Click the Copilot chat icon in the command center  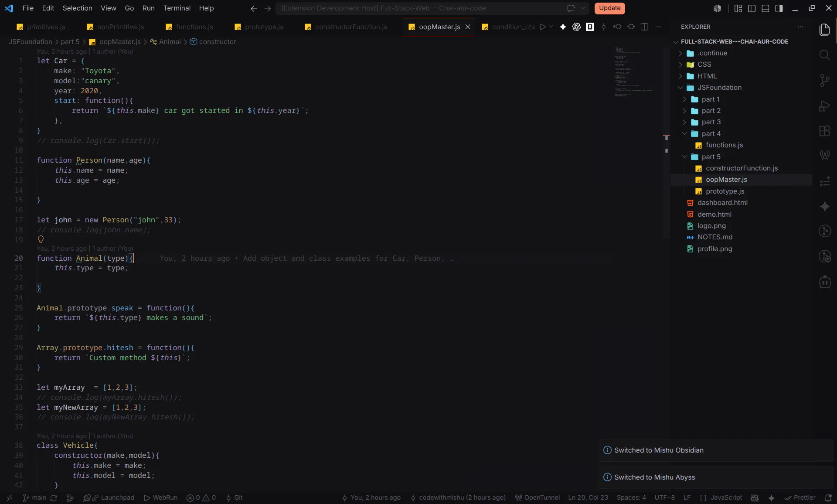(570, 8)
